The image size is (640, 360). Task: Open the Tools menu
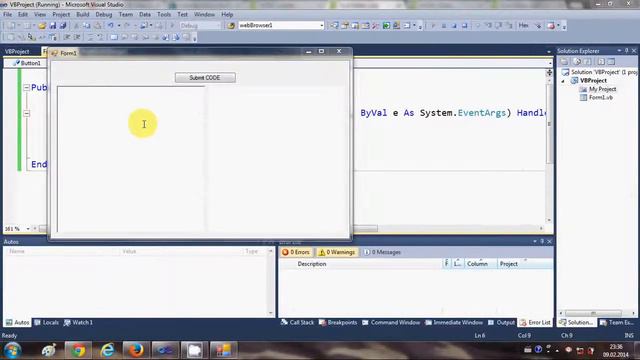coord(164,14)
